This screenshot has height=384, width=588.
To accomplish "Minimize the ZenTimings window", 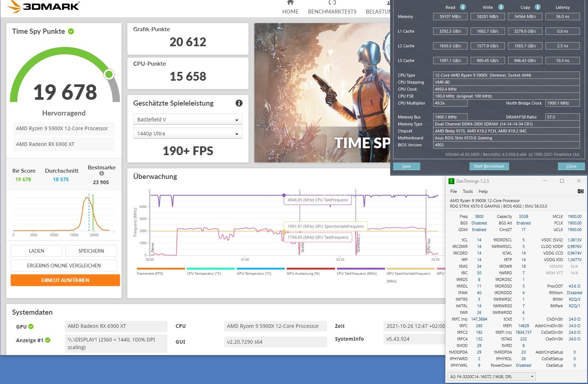I will 545,181.
